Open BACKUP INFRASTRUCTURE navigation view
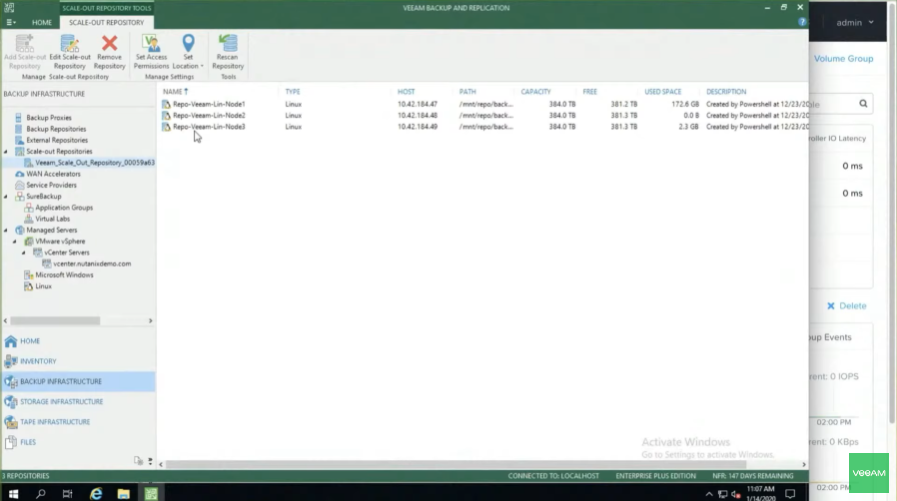This screenshot has height=501, width=897. (x=78, y=381)
